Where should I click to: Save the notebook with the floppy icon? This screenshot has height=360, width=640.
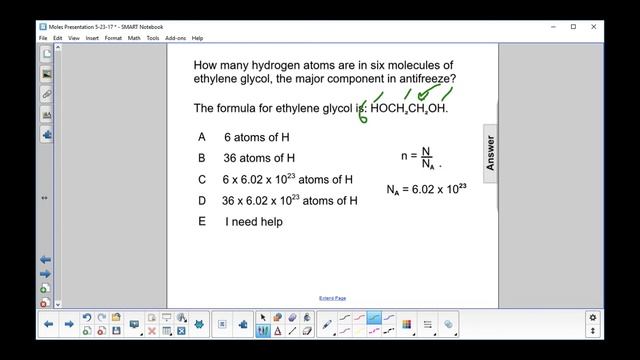point(116,331)
